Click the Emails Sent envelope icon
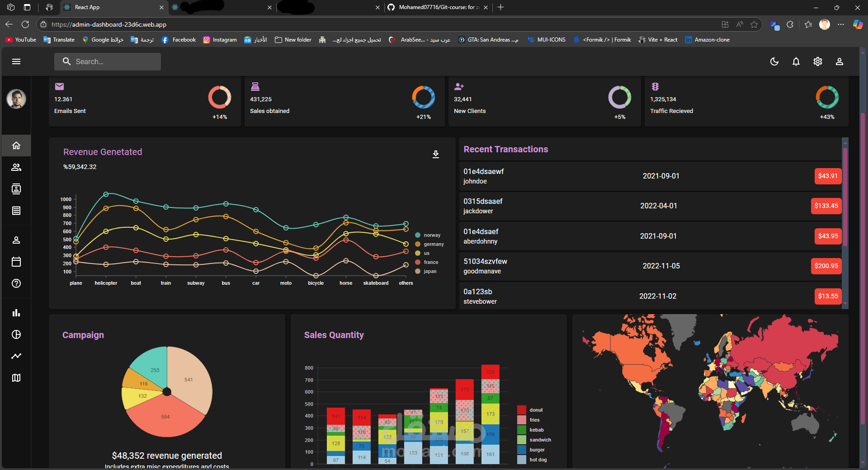The width and height of the screenshot is (868, 470). pyautogui.click(x=59, y=86)
